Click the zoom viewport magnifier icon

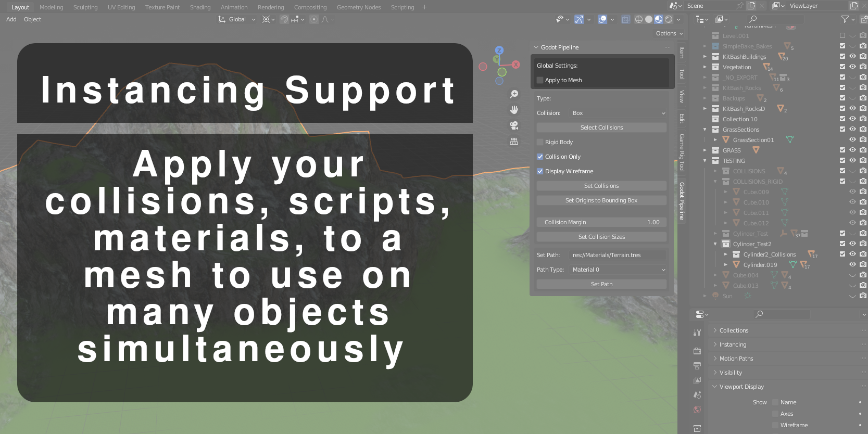point(514,94)
